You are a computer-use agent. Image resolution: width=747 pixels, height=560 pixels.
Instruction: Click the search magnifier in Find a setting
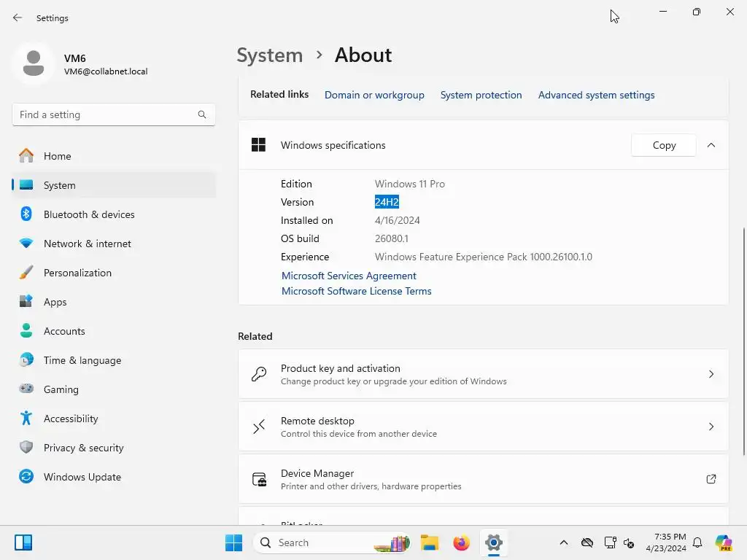tap(202, 114)
